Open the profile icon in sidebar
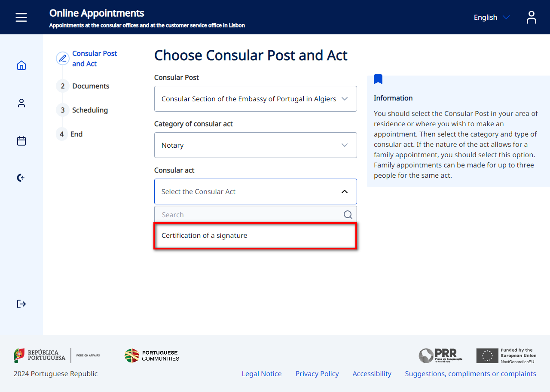The image size is (550, 392). [21, 103]
